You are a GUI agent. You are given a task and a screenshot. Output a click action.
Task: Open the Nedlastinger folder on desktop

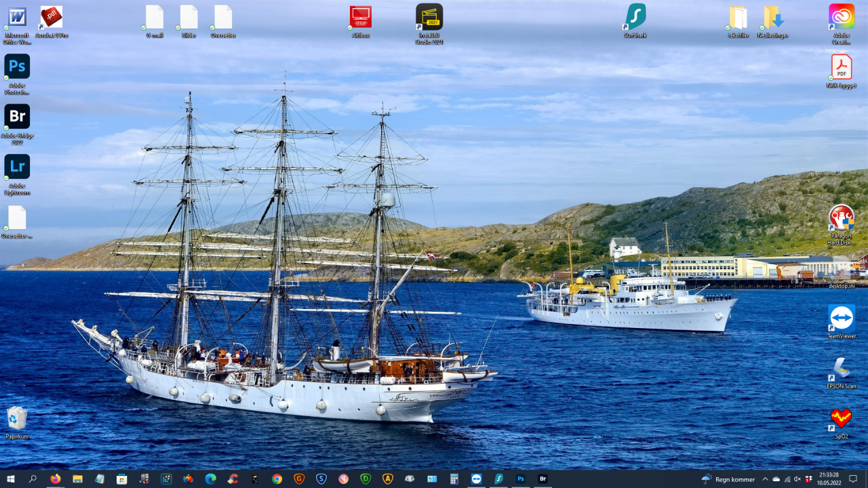click(x=773, y=17)
